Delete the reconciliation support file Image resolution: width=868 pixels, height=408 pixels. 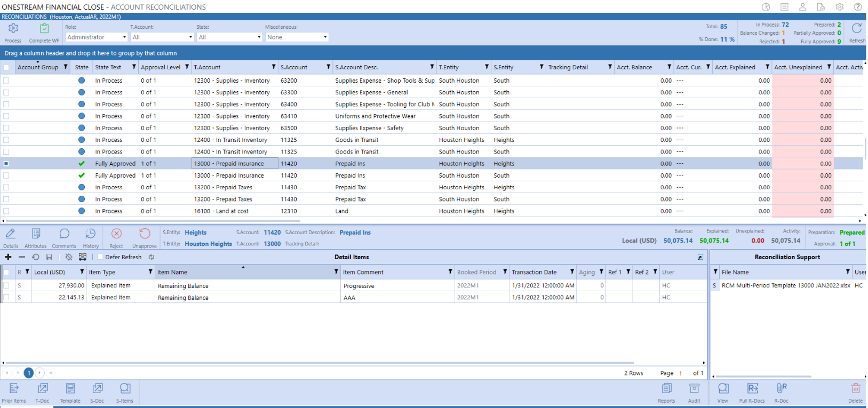pos(856,388)
